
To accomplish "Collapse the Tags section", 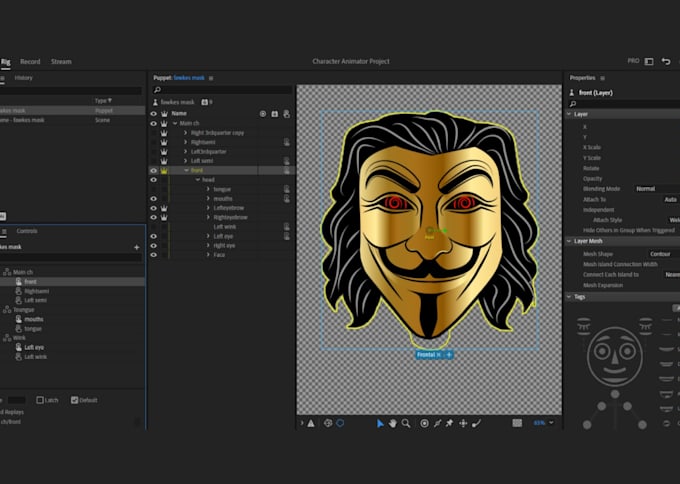I will (x=569, y=297).
